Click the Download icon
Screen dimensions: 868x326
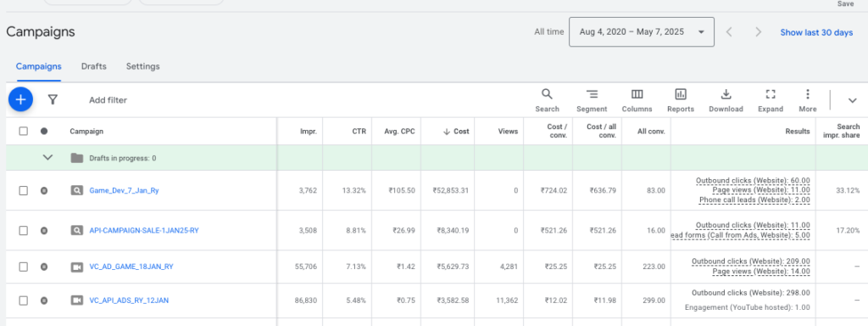pyautogui.click(x=726, y=100)
